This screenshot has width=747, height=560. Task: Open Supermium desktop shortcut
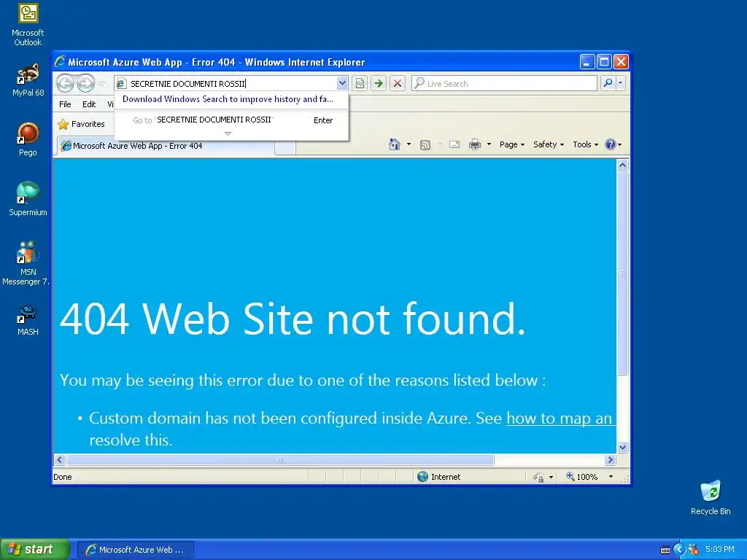pyautogui.click(x=28, y=199)
